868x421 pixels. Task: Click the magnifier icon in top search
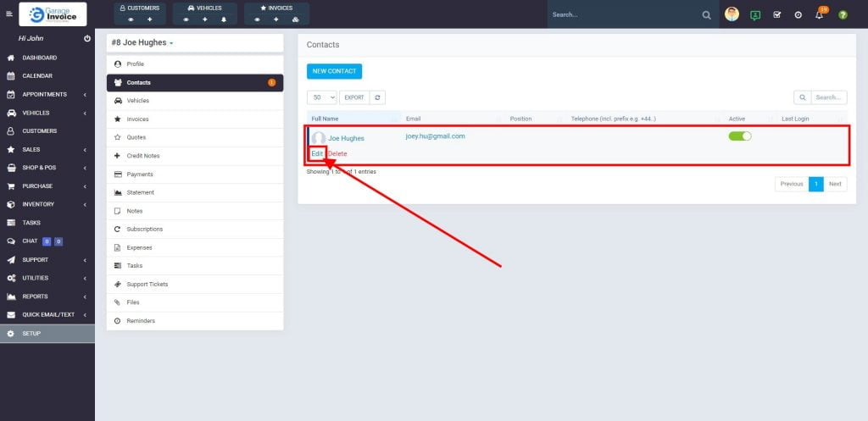coord(707,15)
